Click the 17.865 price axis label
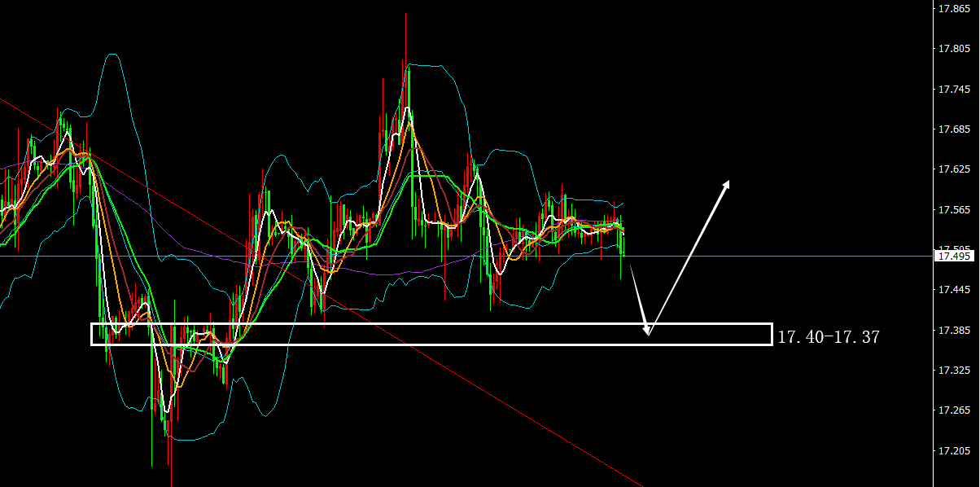980x487 pixels. coord(953,10)
